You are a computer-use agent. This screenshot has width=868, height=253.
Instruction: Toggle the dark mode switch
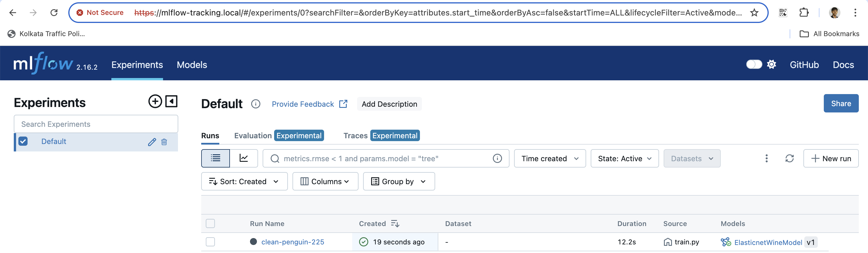[754, 64]
